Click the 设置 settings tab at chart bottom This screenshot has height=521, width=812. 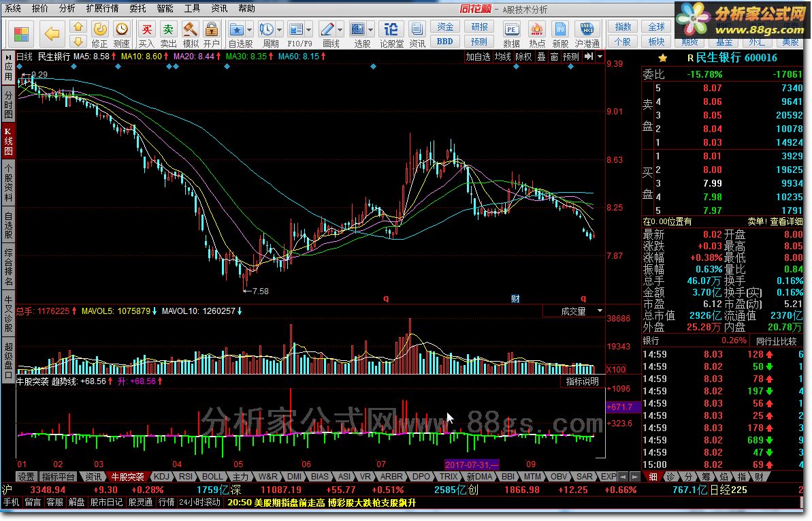point(27,477)
